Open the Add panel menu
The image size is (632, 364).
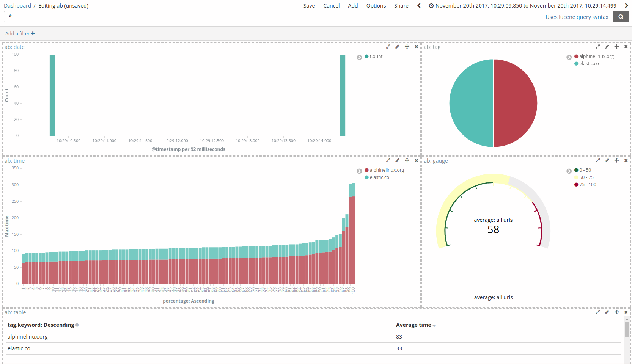coord(353,6)
